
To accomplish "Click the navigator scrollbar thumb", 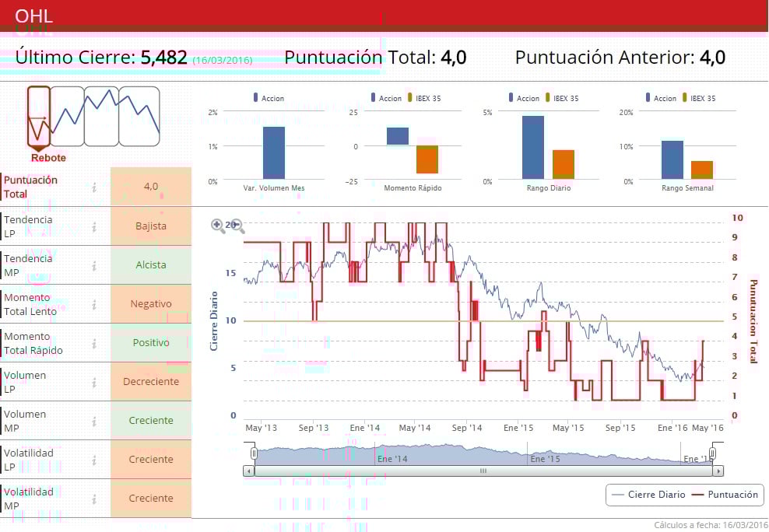I will click(483, 471).
